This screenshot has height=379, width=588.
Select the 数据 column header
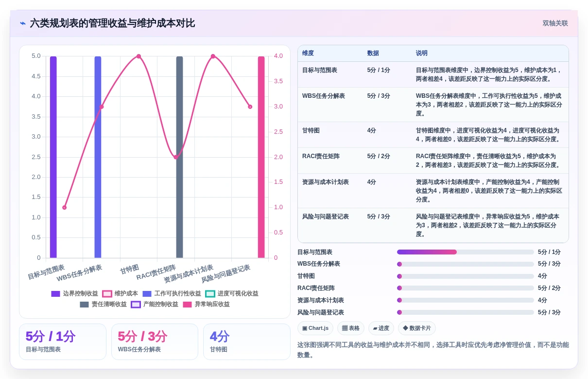[373, 54]
